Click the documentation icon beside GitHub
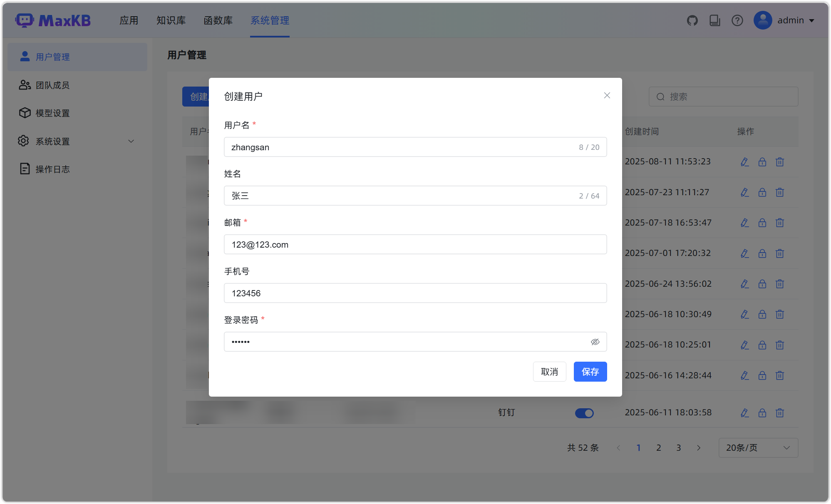 pos(715,20)
